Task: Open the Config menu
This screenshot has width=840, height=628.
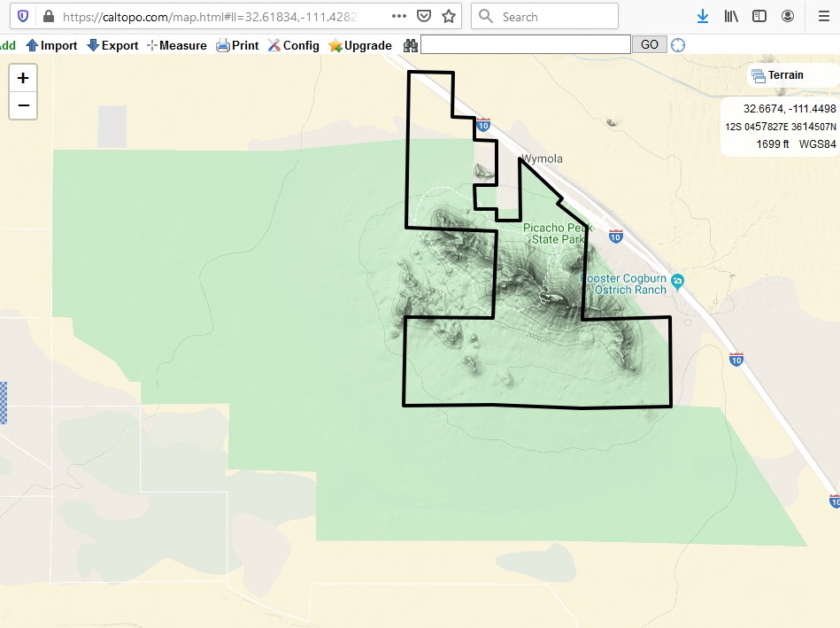Action: [x=293, y=45]
